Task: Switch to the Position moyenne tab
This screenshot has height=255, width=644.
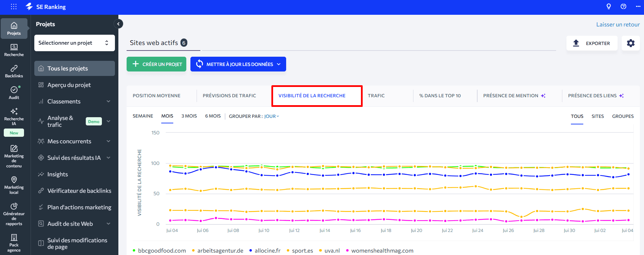Action: (x=156, y=96)
